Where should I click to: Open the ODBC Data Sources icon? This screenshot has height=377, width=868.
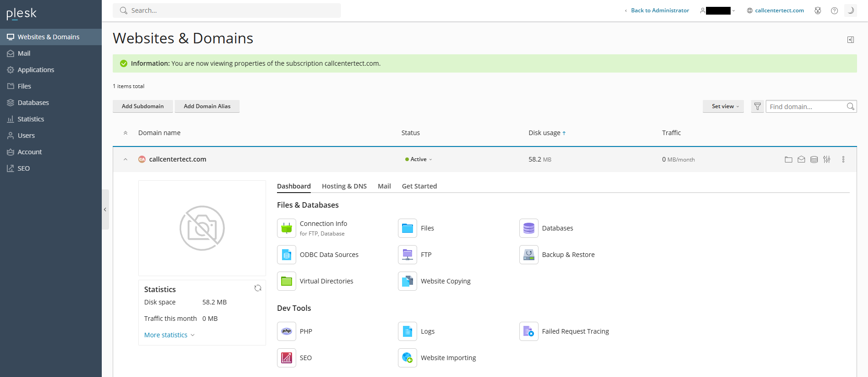point(287,255)
